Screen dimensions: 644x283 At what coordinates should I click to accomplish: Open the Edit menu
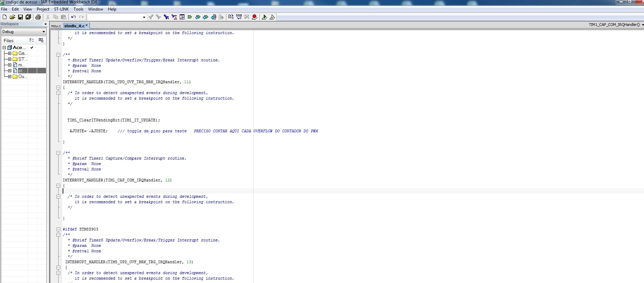15,9
